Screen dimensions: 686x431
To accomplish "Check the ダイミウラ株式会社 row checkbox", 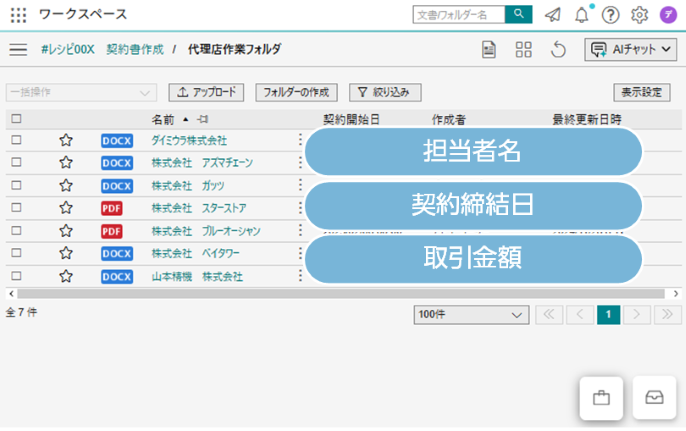I will click(x=16, y=140).
